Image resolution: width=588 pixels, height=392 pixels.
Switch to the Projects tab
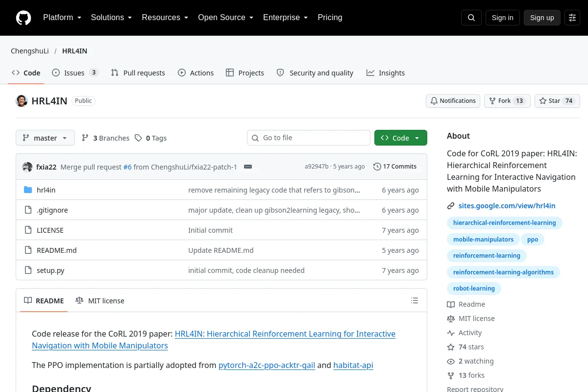(x=245, y=73)
